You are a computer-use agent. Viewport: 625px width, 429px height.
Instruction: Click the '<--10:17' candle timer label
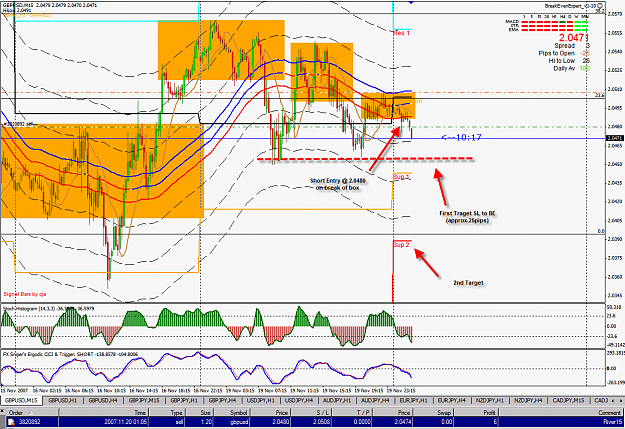pos(462,138)
